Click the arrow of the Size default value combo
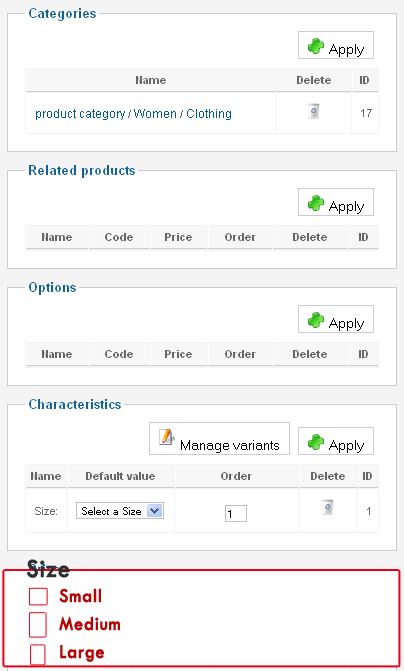The width and height of the screenshot is (404, 671). pyautogui.click(x=155, y=511)
